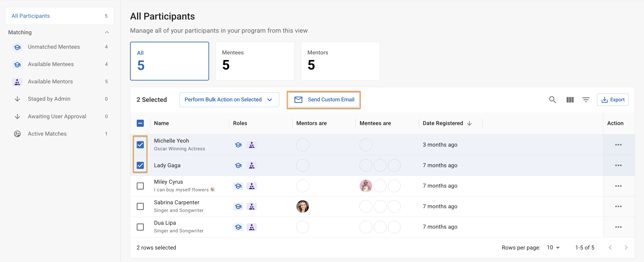
Task: Click mentee role icon for Lady Gaga
Action: pos(238,165)
